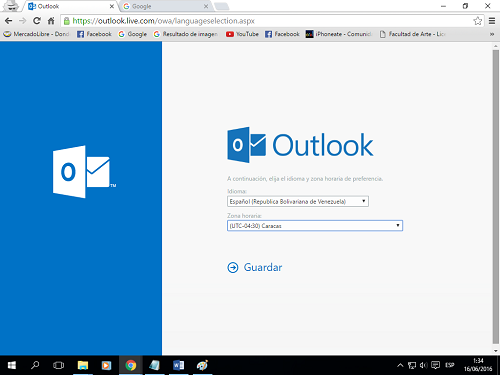Click the green padlock security icon
500x375 pixels.
pyautogui.click(x=67, y=21)
